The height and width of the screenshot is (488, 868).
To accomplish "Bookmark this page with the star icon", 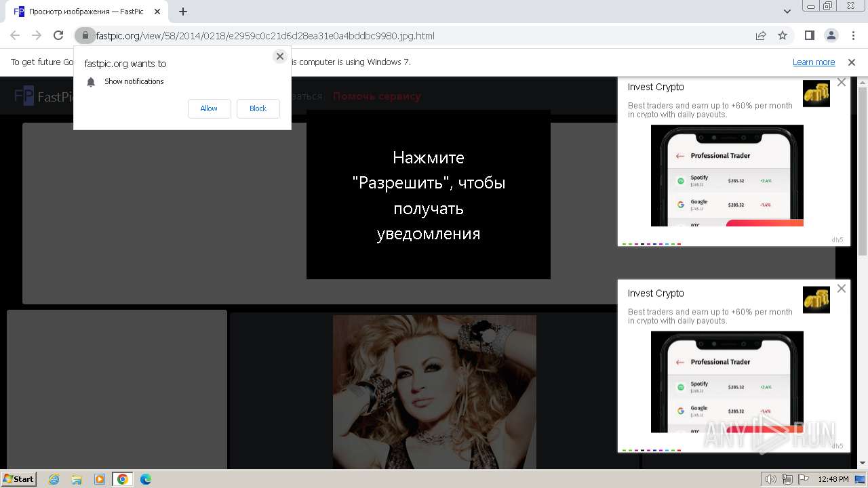I will pyautogui.click(x=783, y=36).
